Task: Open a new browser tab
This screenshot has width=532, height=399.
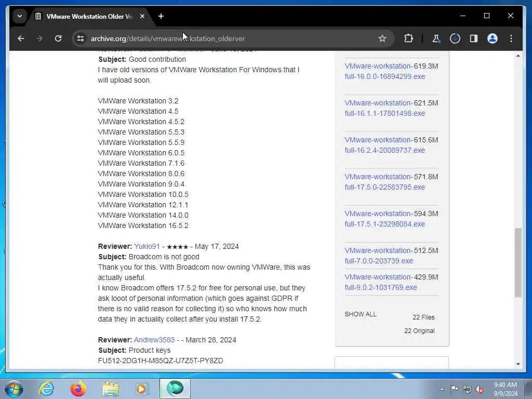Action: pos(161,16)
